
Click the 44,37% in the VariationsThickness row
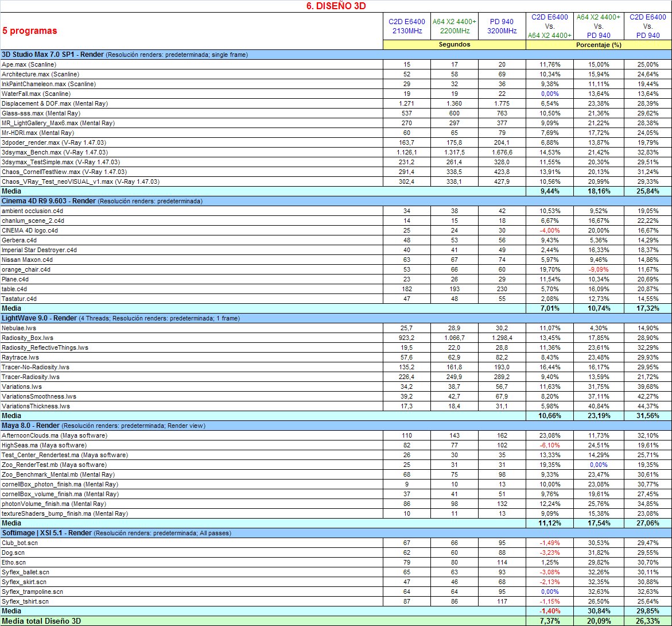647,406
